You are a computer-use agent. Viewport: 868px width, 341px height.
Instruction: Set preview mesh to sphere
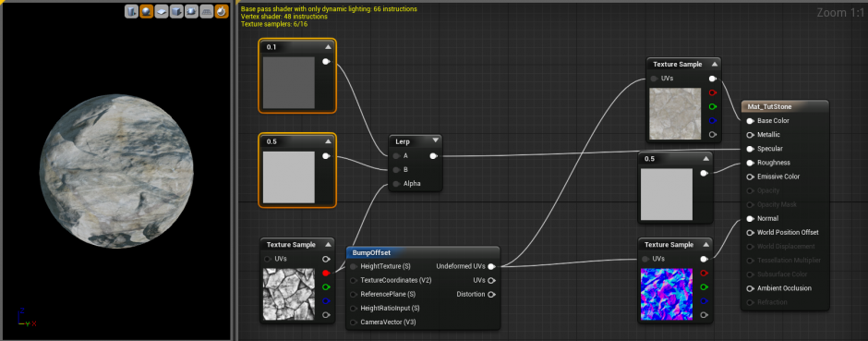click(146, 11)
